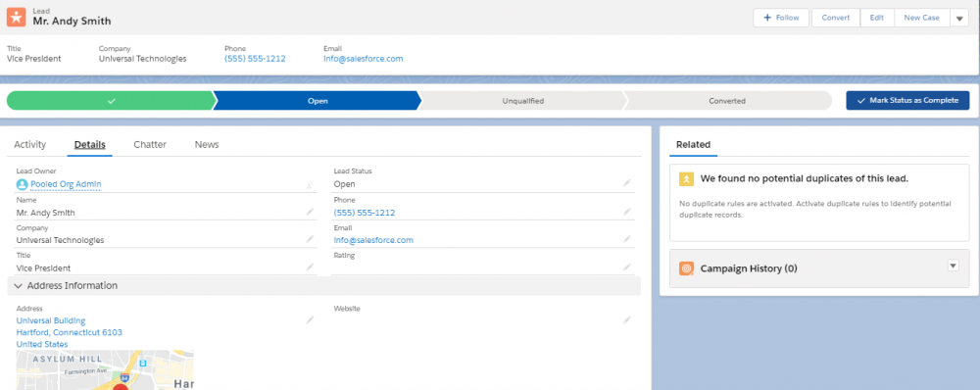Open the header actions dropdown arrow
This screenshot has height=390, width=980.
click(x=959, y=18)
